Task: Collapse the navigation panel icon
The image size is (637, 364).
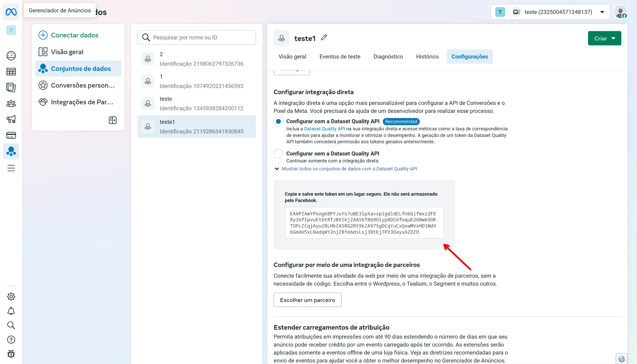Action: pyautogui.click(x=113, y=120)
